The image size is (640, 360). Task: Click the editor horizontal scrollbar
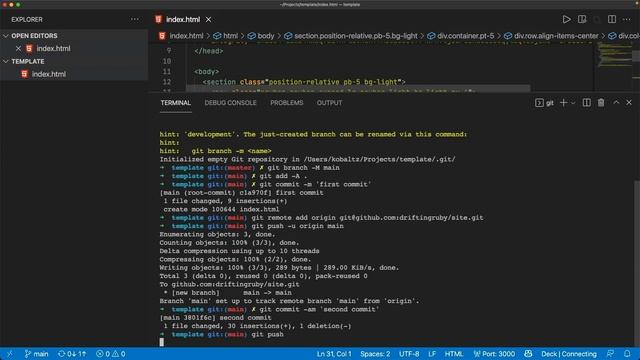[358, 88]
